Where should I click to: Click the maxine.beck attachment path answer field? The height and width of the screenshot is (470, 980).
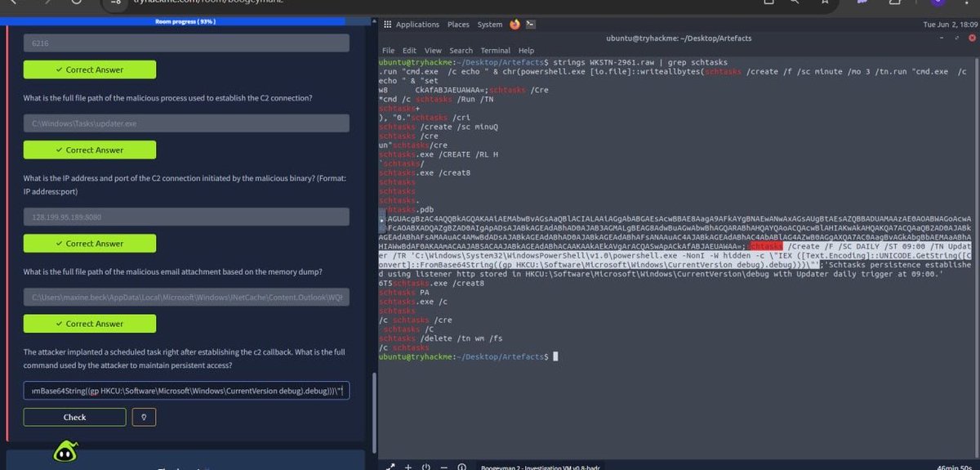[x=186, y=296]
